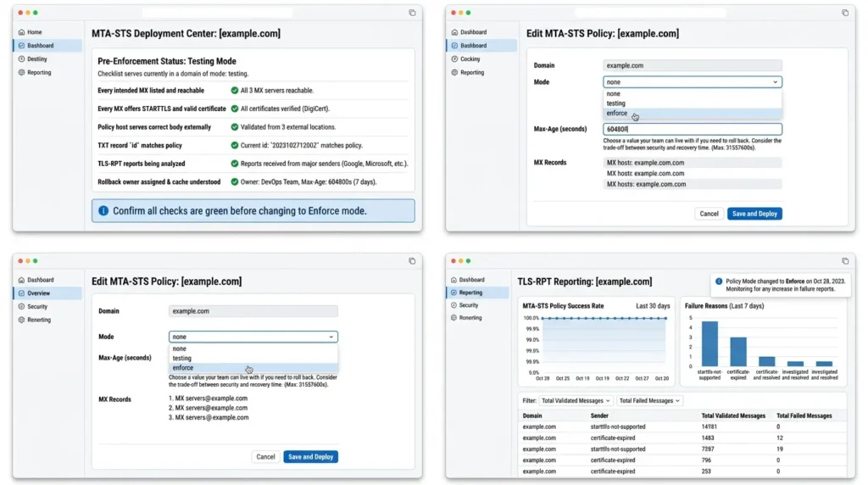Click 'Last 30 days' label on Success Rate chart
This screenshot has height=485, width=868.
(653, 306)
